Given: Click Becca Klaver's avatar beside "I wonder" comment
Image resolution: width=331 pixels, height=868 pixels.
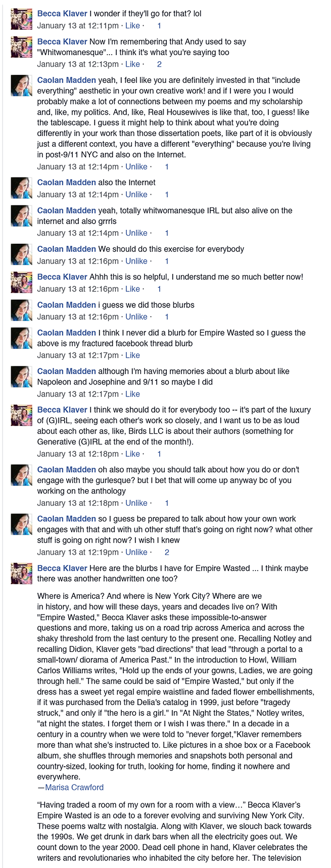Looking at the screenshot, I should (22, 19).
